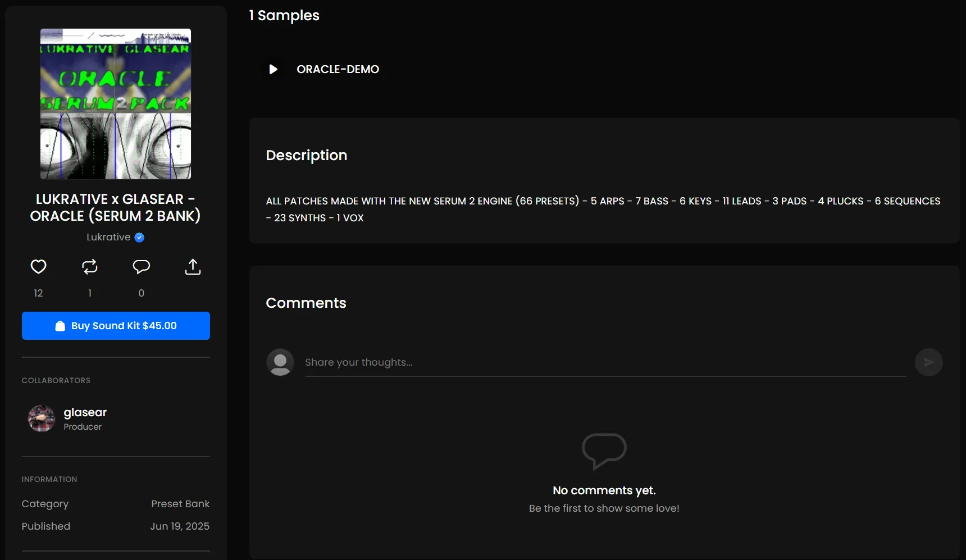
Task: Click the Oracle Serum 2 Pack cover art
Action: 116,104
